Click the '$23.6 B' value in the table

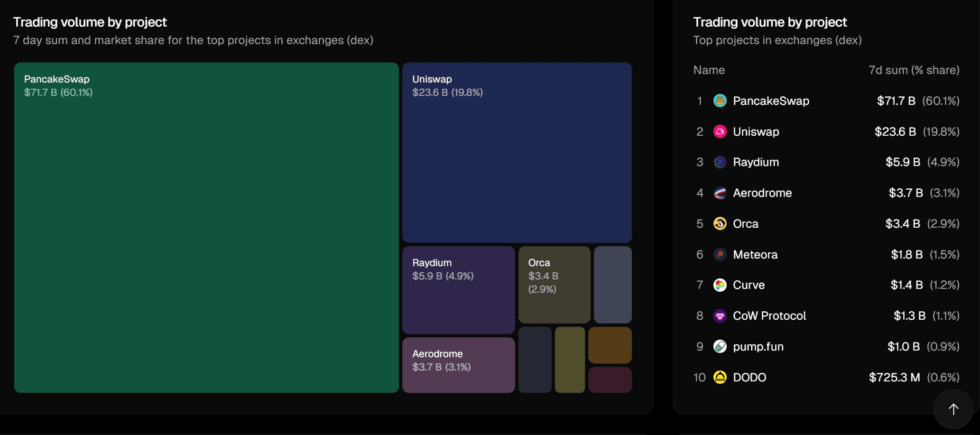tap(895, 131)
